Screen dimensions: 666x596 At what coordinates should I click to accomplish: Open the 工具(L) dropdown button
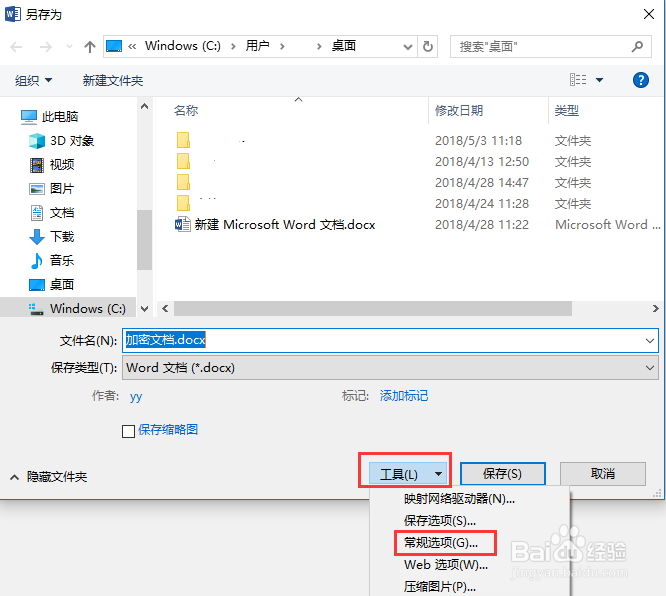[x=409, y=474]
